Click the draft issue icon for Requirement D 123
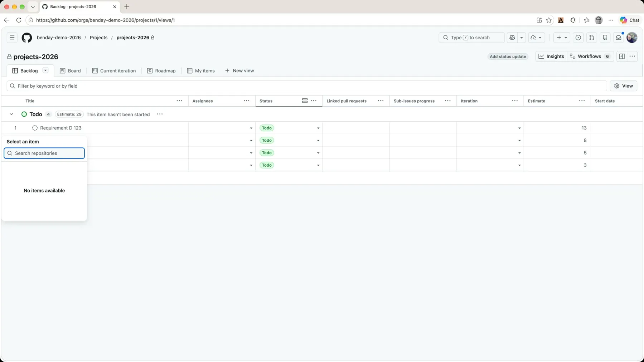644x362 pixels. click(35, 128)
